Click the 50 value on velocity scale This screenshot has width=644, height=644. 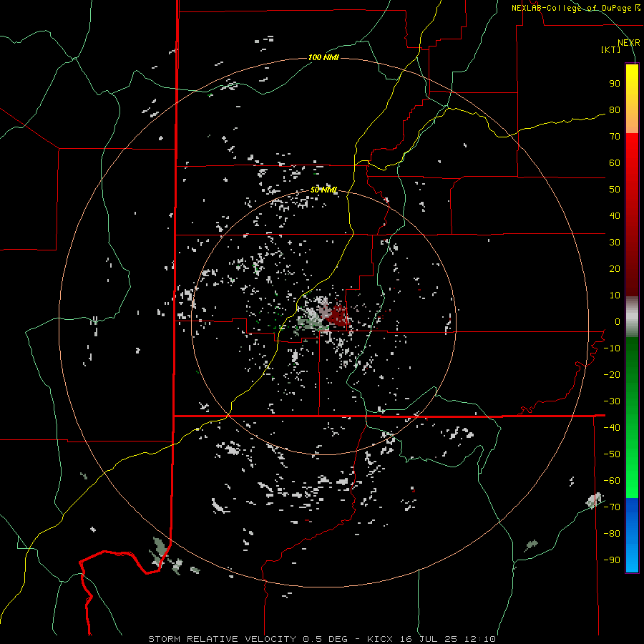tap(615, 190)
